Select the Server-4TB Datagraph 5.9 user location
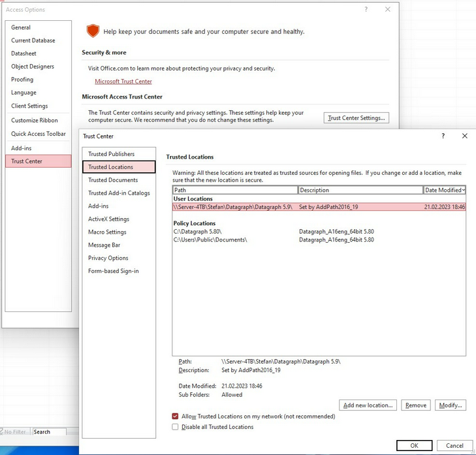The width and height of the screenshot is (476, 455). pyautogui.click(x=232, y=207)
